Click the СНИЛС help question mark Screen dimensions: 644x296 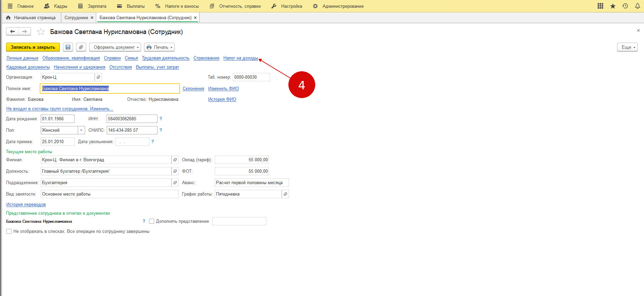[161, 130]
